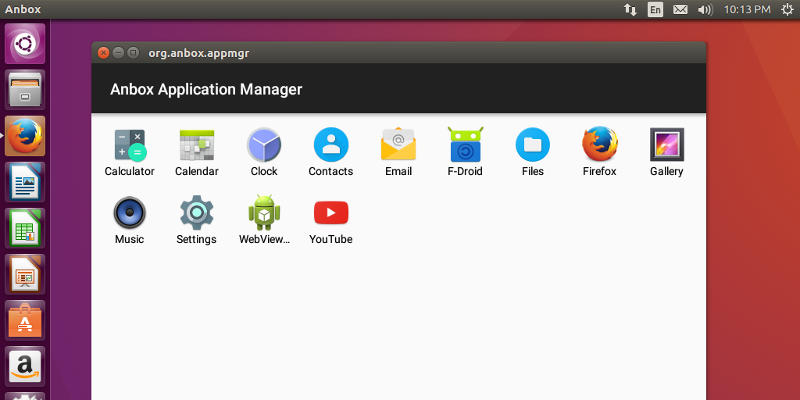Open the Ubuntu Dash search launcher

[25, 44]
